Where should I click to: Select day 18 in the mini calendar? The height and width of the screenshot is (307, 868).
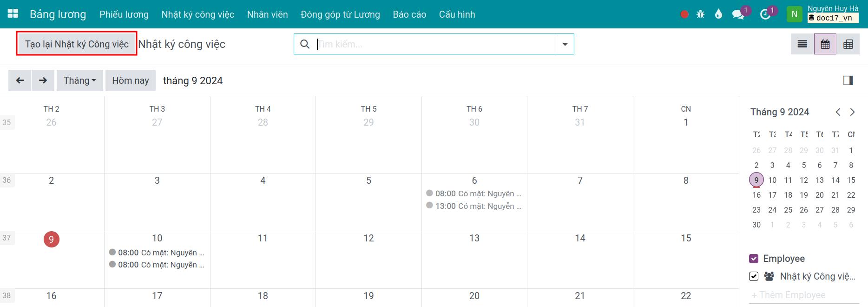click(x=788, y=195)
